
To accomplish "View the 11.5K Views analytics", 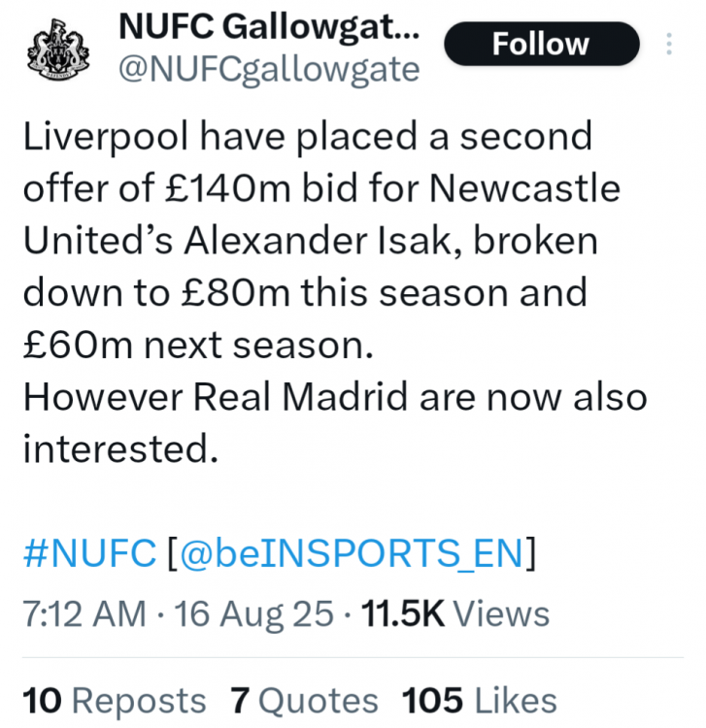I will (454, 613).
